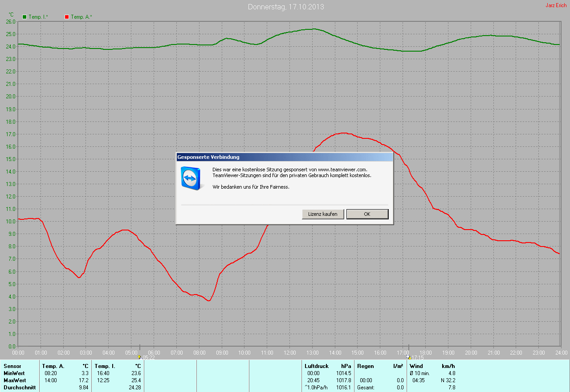
Task: Click OK in the Gesponserte Verbindung dialog
Action: 367,214
